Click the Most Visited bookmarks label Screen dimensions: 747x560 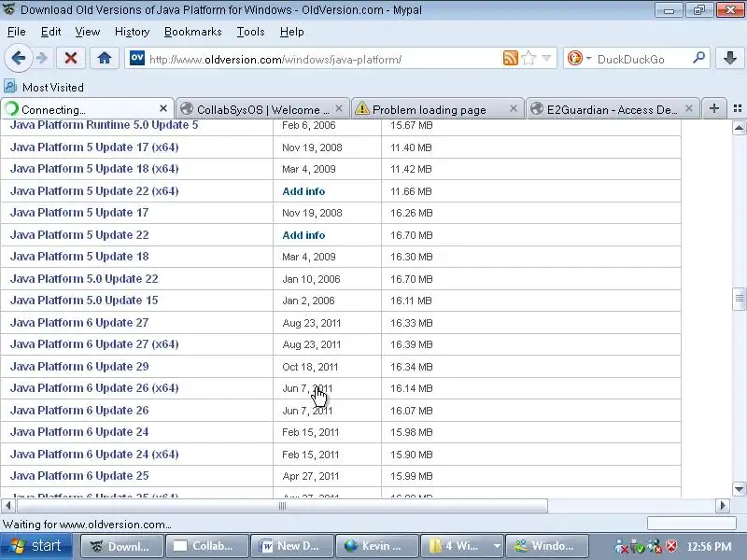(x=53, y=88)
